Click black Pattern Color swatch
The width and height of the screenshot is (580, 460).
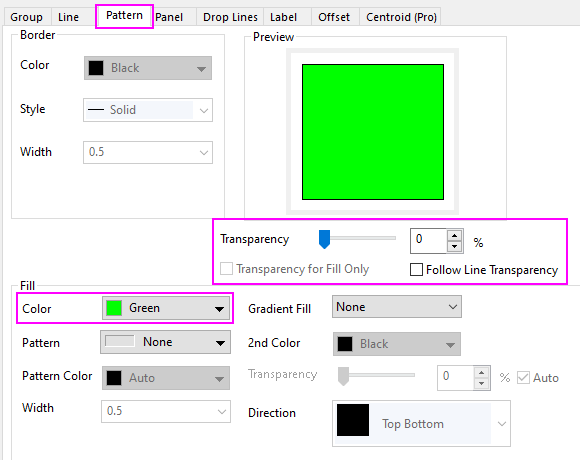pyautogui.click(x=114, y=378)
